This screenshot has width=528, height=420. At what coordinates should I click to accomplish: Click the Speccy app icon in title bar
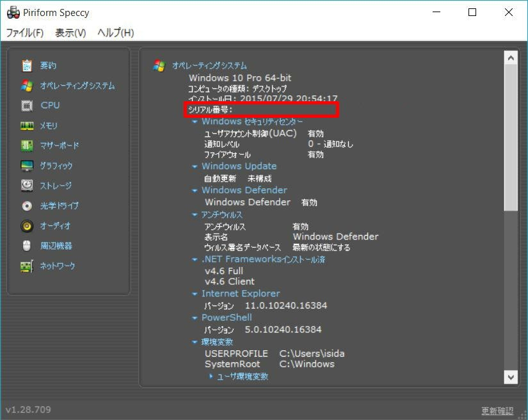13,12
